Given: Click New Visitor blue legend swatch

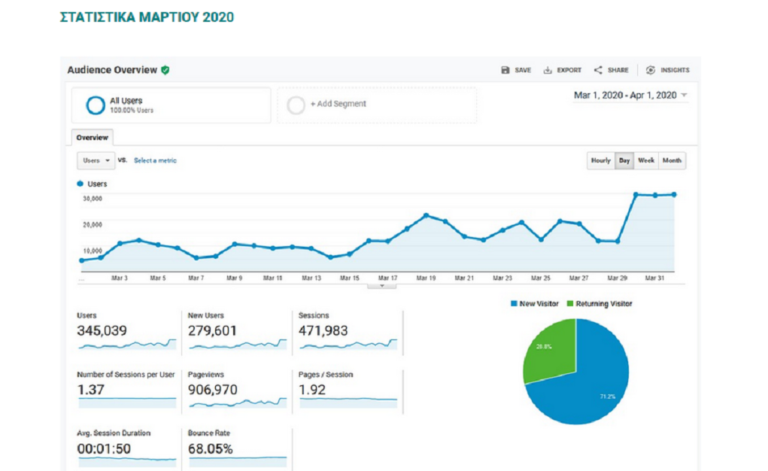Looking at the screenshot, I should pos(514,304).
